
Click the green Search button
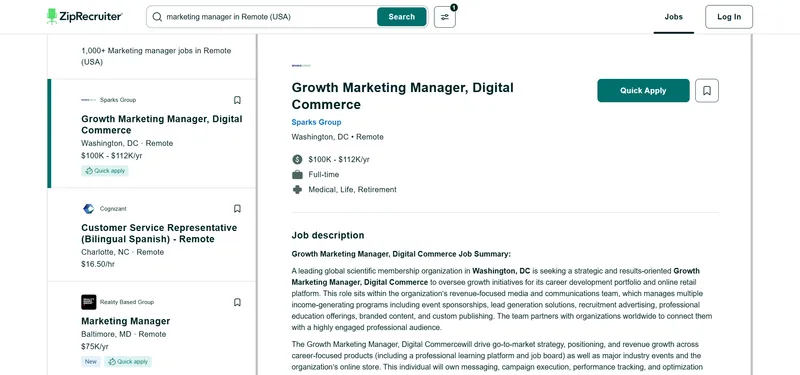coord(402,17)
